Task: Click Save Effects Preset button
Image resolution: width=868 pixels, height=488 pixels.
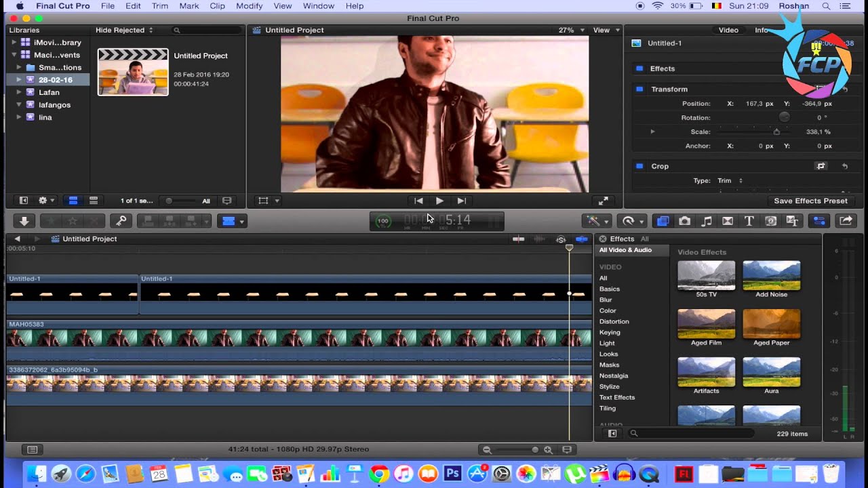Action: 810,201
